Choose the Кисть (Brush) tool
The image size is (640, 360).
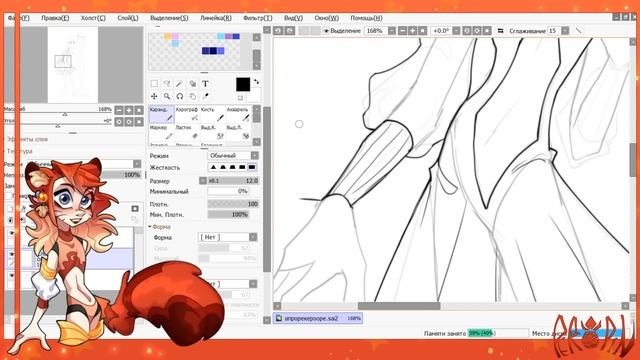(x=212, y=114)
